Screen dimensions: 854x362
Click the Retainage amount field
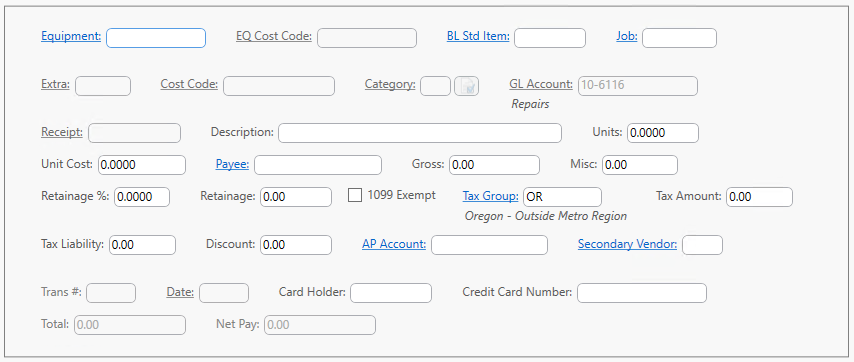[296, 197]
